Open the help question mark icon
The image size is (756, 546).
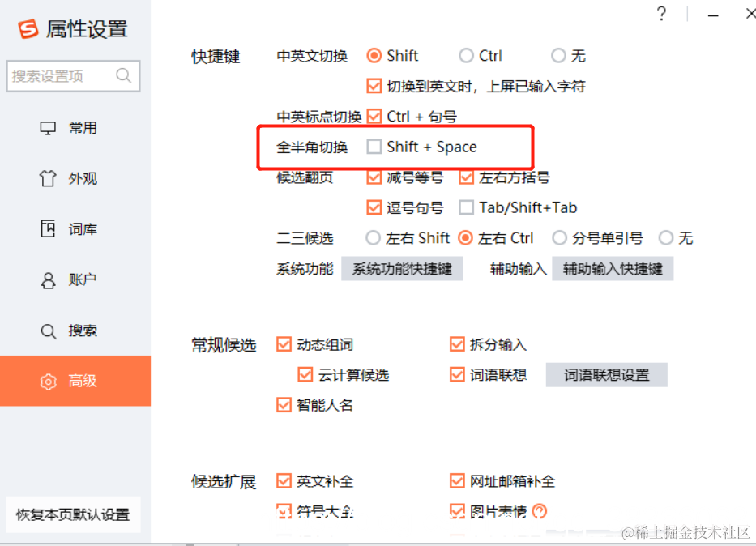tap(661, 14)
